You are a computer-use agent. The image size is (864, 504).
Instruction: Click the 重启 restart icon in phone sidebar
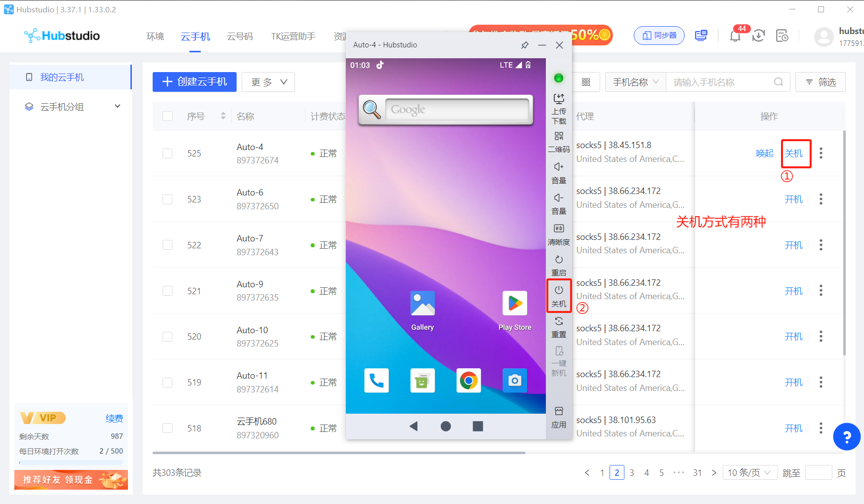tap(559, 265)
